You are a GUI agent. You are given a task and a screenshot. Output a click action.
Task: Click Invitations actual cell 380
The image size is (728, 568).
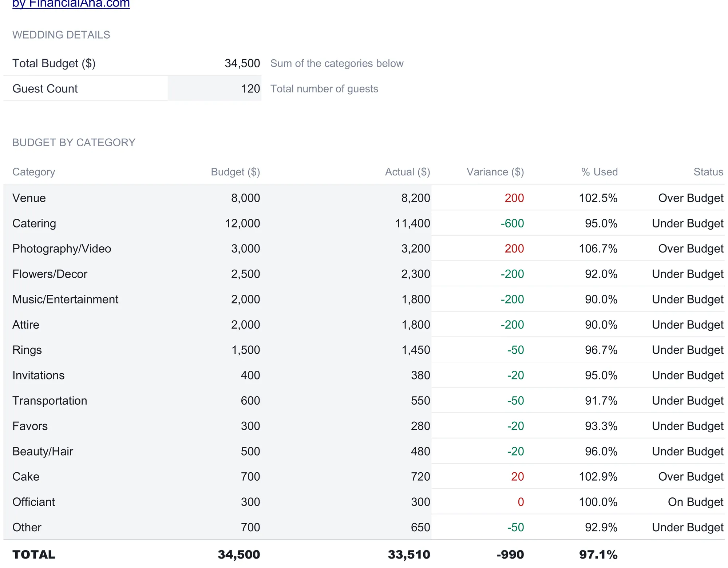(420, 375)
